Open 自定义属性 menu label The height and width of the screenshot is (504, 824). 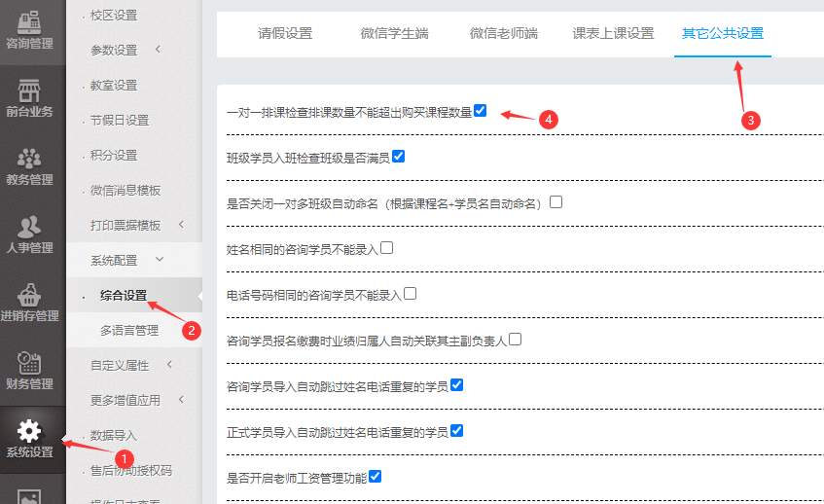(120, 365)
